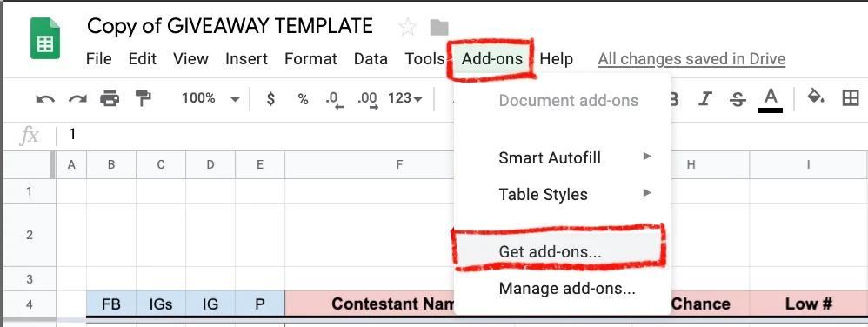Click the select-all corner box
868x327 pixels.
[x=30, y=164]
